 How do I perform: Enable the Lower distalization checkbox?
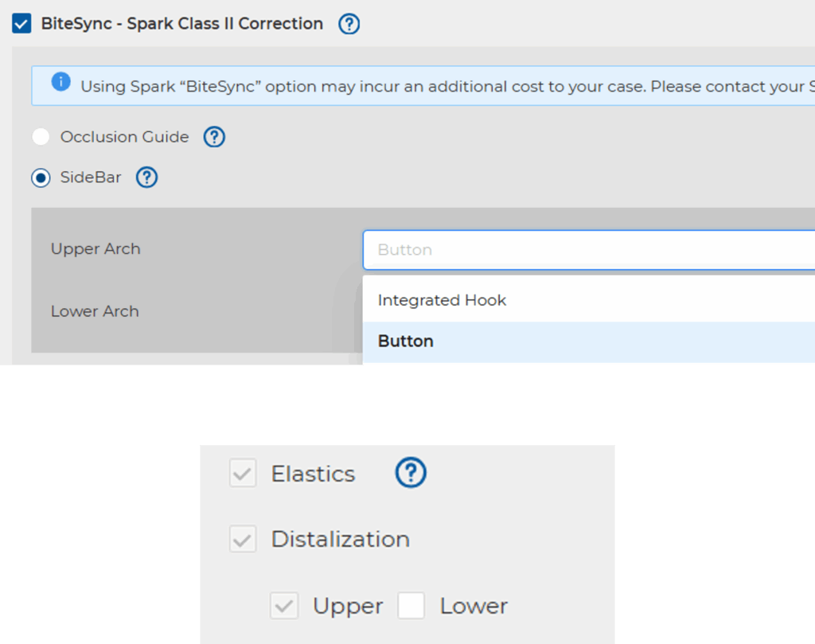pos(411,607)
